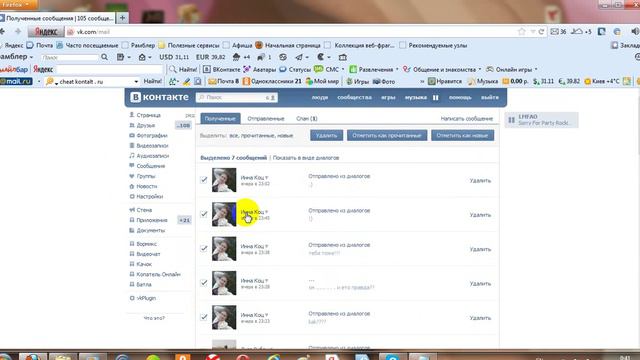Viewport: 640px width, 360px height.
Task: Open the address bar history dropdown arrow
Action: [x=533, y=31]
